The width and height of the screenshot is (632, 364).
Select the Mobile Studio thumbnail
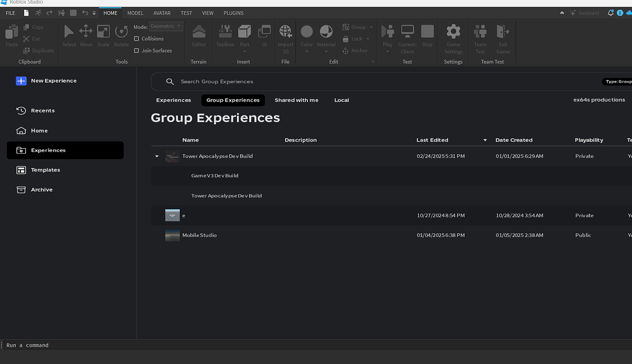(173, 235)
